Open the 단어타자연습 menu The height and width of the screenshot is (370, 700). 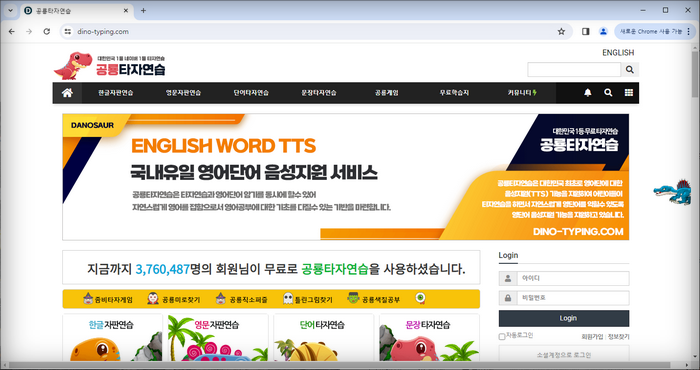click(x=251, y=93)
